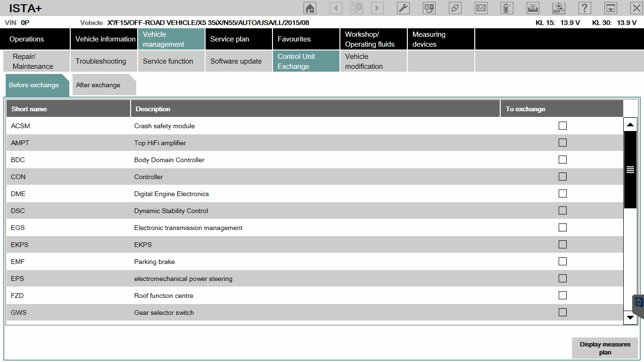
Task: Tick the ACSM To exchange checkbox
Action: coord(562,126)
